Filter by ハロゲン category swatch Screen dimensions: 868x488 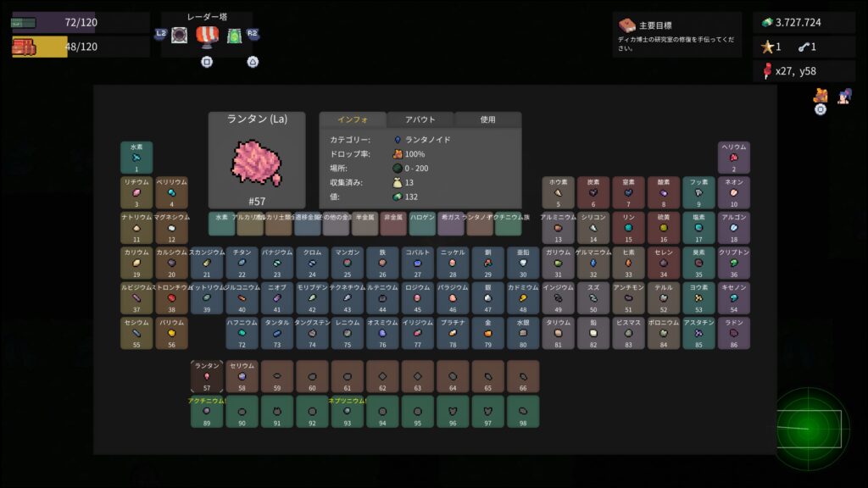[x=422, y=224]
